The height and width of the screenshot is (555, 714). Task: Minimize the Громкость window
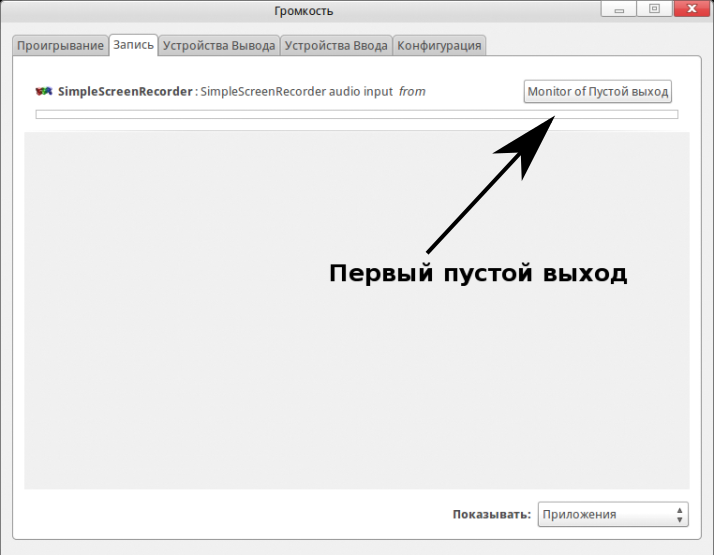[618, 9]
